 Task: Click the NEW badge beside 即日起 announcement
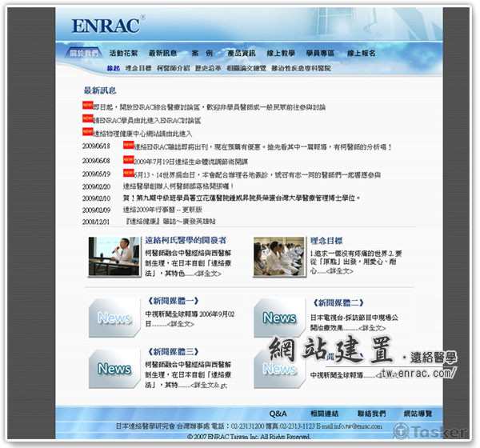(88, 106)
